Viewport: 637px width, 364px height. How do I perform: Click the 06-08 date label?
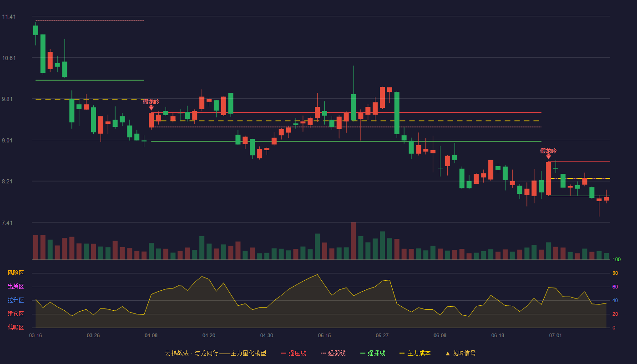click(440, 335)
